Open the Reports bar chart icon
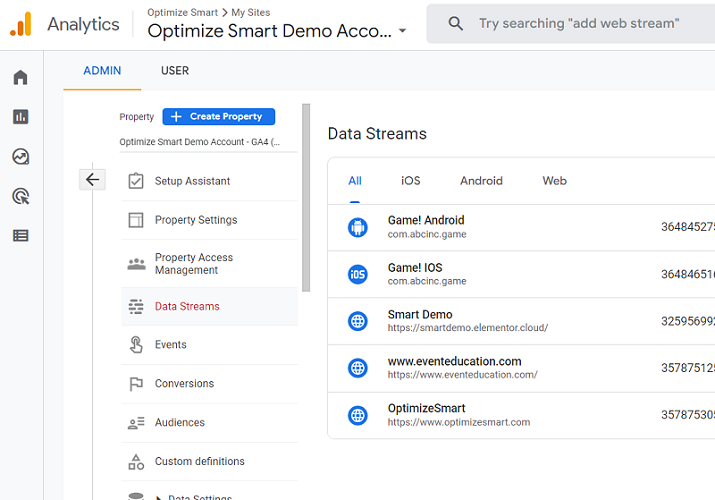Screen dimensions: 715x500 (20, 117)
